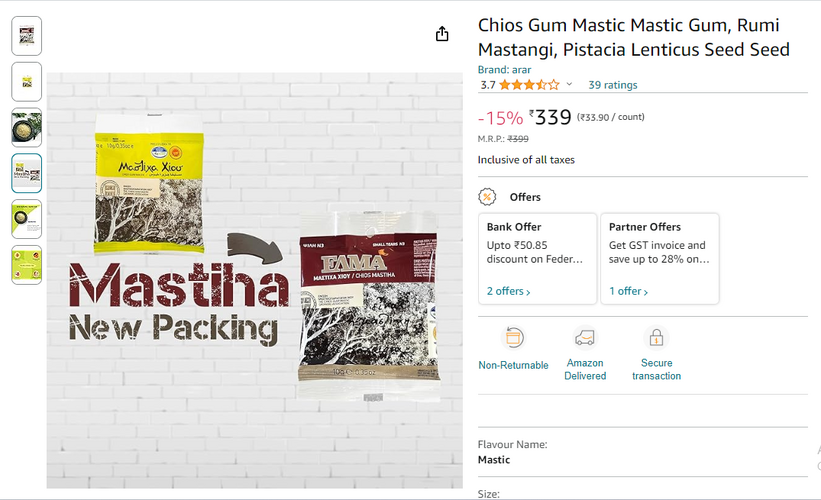
Task: Select the fifth product thumbnail
Action: [x=26, y=219]
